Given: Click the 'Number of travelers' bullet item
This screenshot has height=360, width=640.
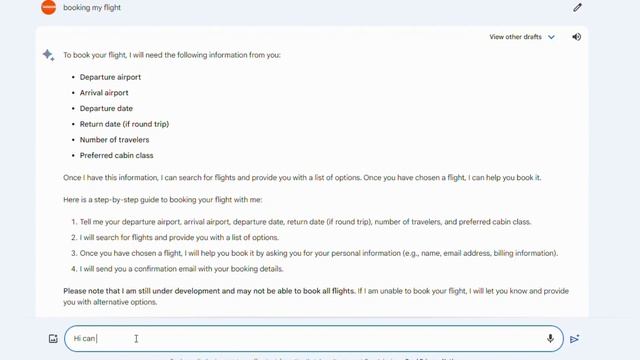Looking at the screenshot, I should pyautogui.click(x=114, y=140).
